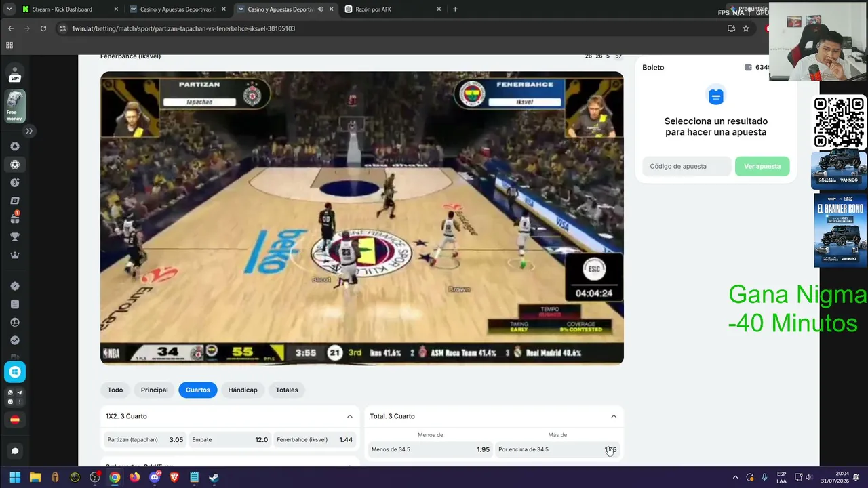Screen dimensions: 868x488
Task: Open the soccer ball Sports section
Action: tap(15, 165)
